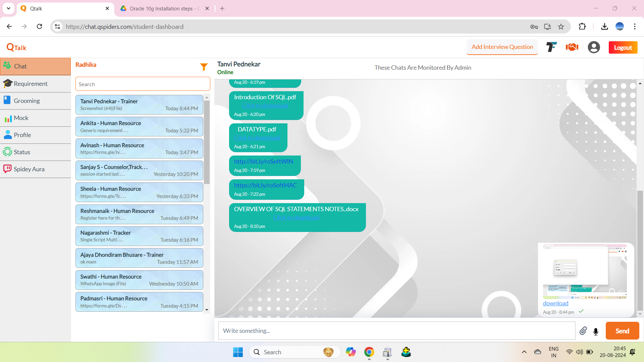Click the Write something message field
Screen dimensions: 644x362
(x=396, y=331)
